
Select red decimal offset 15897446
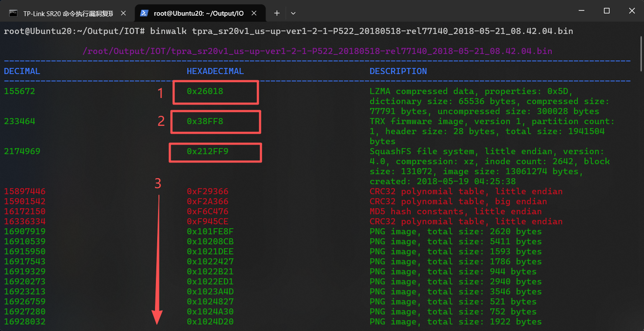pyautogui.click(x=25, y=191)
